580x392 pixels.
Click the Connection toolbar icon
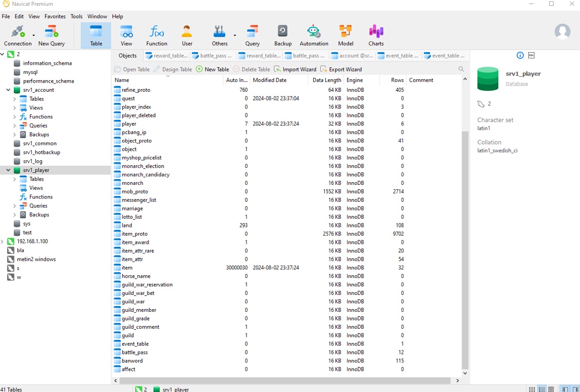click(x=17, y=36)
